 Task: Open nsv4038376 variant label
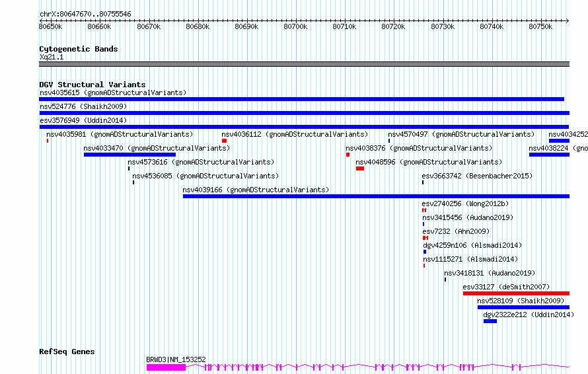point(419,148)
